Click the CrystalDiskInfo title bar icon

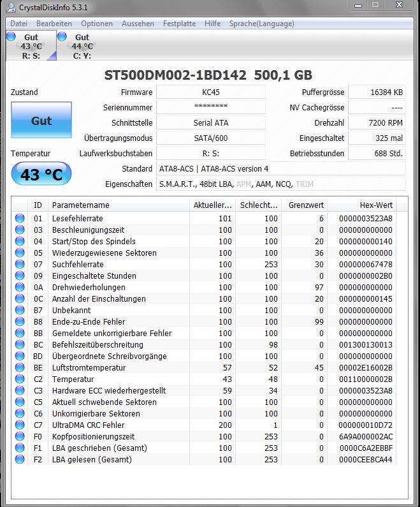(11, 7)
